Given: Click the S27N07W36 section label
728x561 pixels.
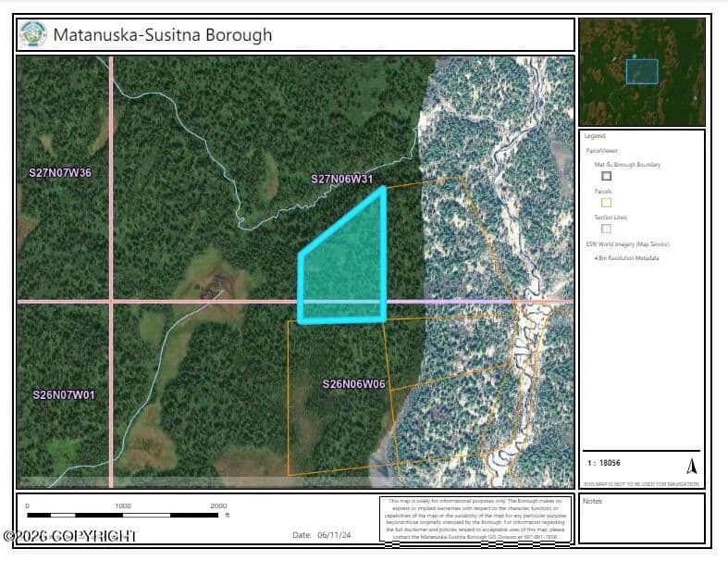Looking at the screenshot, I should point(60,173).
